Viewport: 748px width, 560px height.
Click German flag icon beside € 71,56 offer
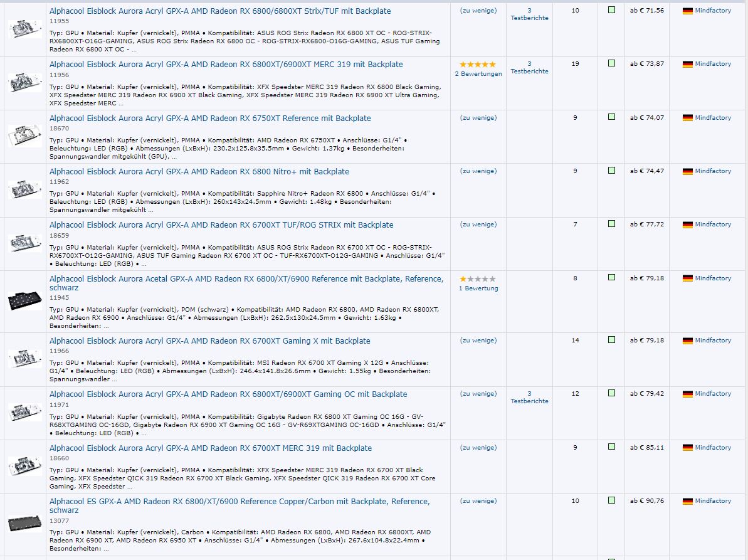click(687, 11)
